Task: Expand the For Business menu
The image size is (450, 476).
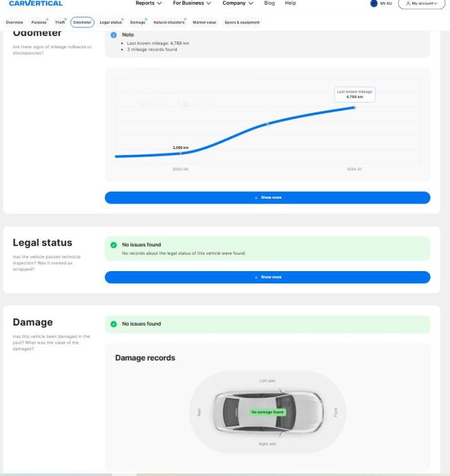Action: (192, 3)
